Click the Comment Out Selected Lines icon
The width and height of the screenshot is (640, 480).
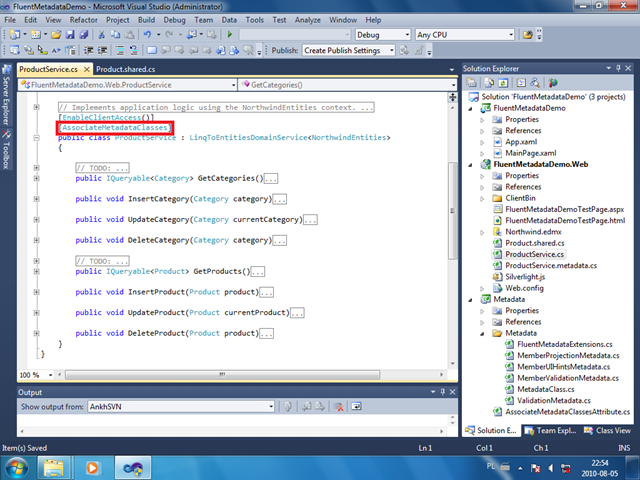[x=120, y=50]
